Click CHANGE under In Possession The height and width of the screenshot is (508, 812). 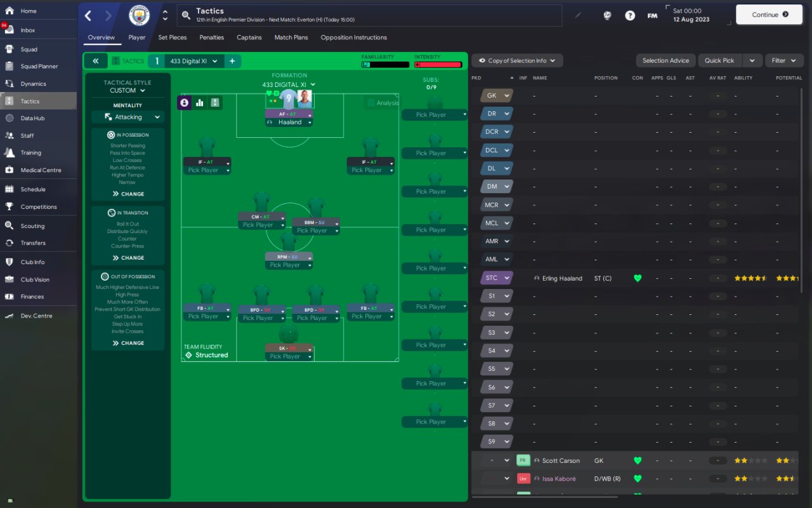pyautogui.click(x=128, y=194)
